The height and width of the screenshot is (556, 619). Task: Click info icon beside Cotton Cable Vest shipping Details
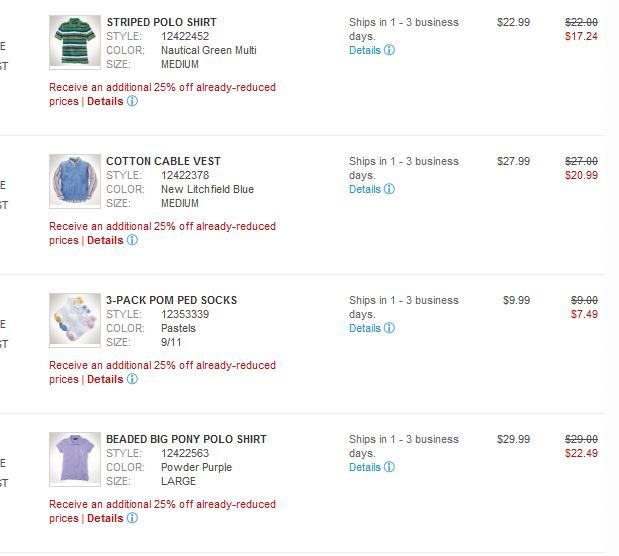[x=390, y=189]
